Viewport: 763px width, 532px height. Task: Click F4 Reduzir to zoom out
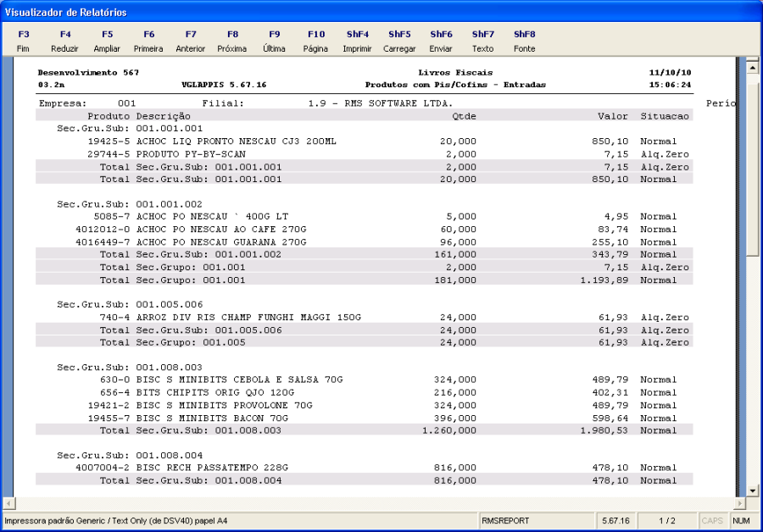click(x=64, y=42)
